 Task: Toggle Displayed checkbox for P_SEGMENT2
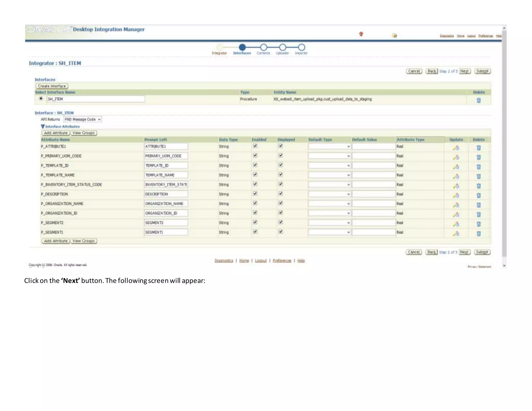[281, 222]
